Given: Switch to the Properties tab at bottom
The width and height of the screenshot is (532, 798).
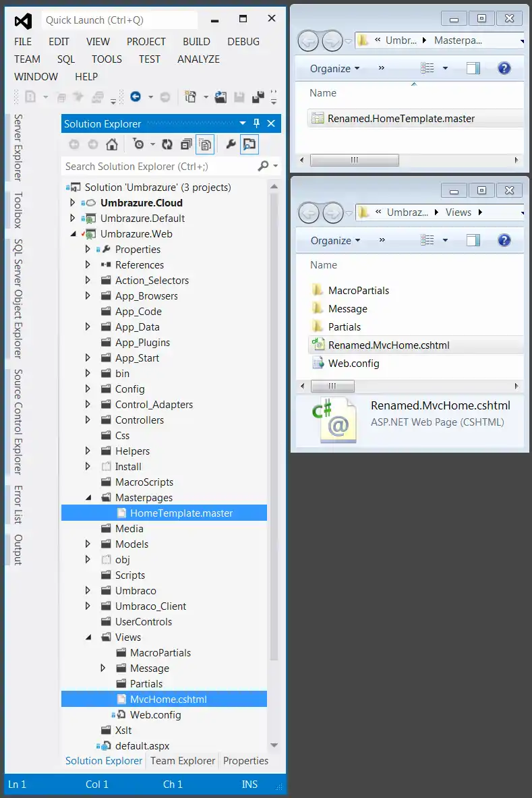Looking at the screenshot, I should pyautogui.click(x=245, y=761).
